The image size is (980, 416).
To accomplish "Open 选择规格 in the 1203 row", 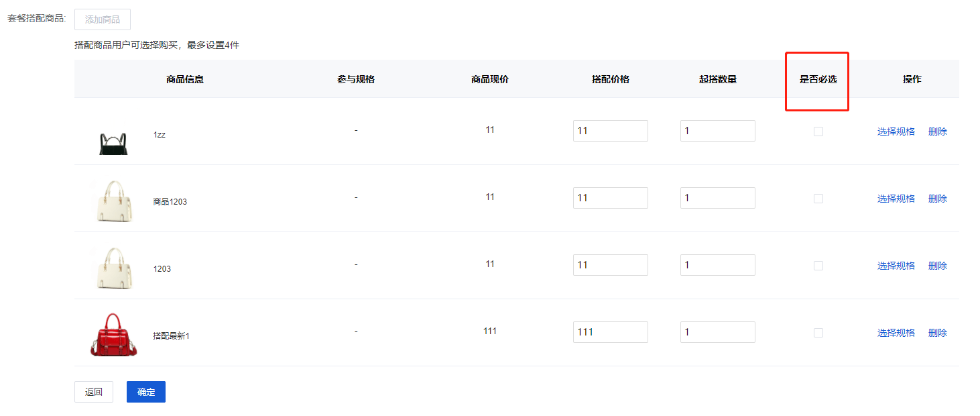I will click(896, 266).
